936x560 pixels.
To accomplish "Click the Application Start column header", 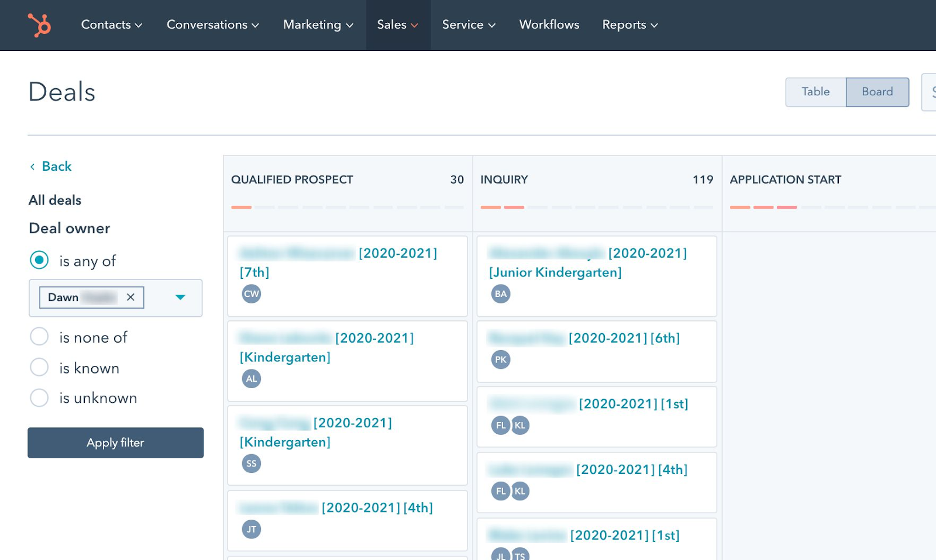I will coord(785,179).
